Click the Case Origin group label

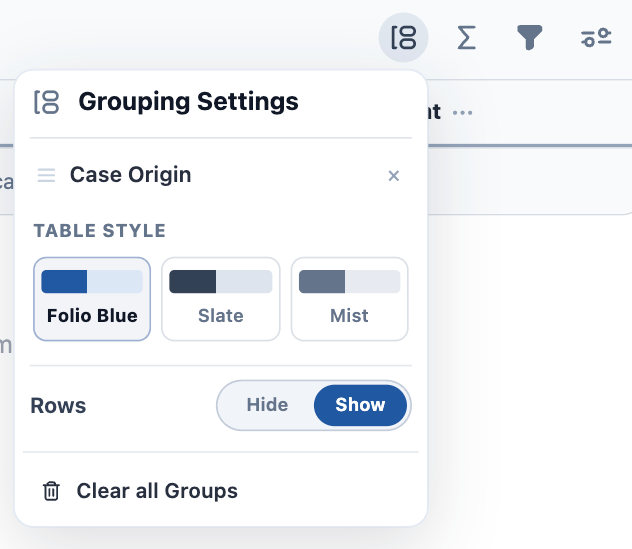click(x=131, y=175)
